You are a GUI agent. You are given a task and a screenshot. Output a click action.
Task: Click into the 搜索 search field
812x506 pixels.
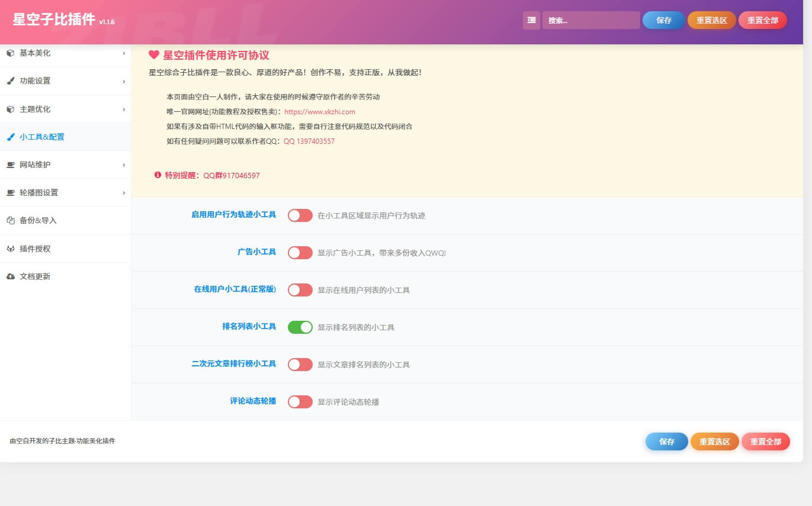590,20
